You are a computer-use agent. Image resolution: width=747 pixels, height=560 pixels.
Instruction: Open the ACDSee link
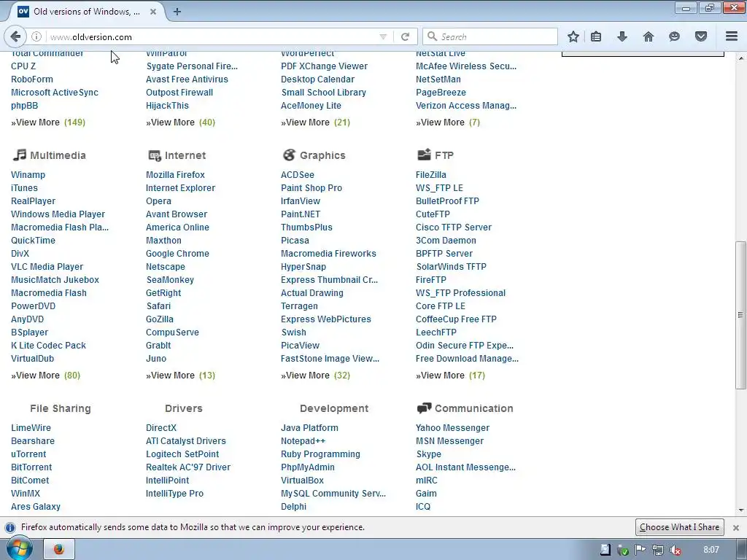(x=298, y=175)
